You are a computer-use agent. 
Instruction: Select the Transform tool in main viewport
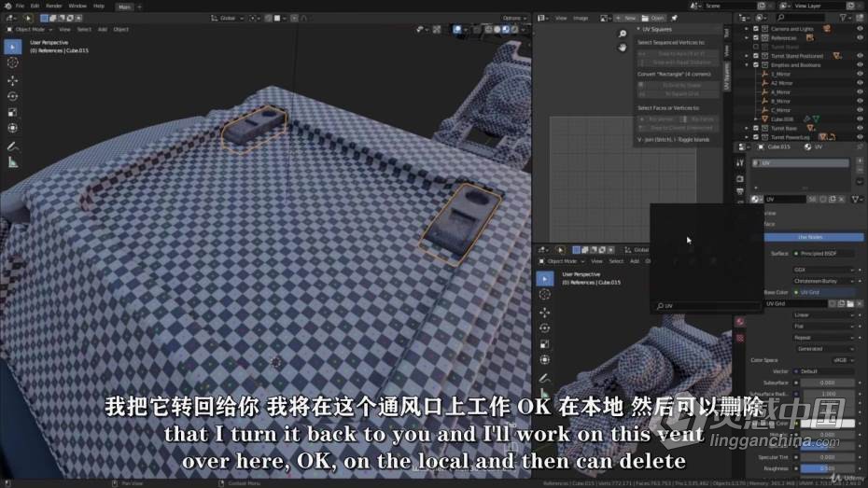[13, 128]
